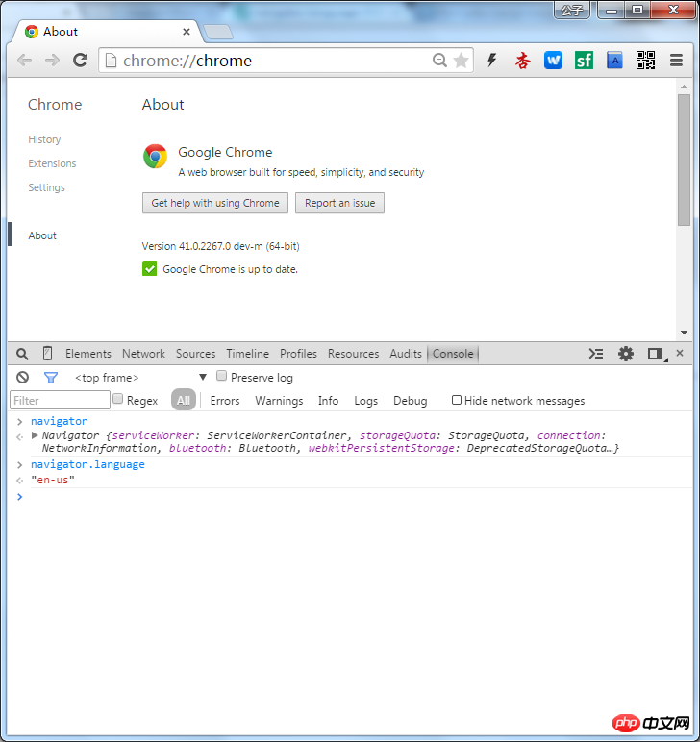Click Get help with using Chrome button

coord(214,203)
